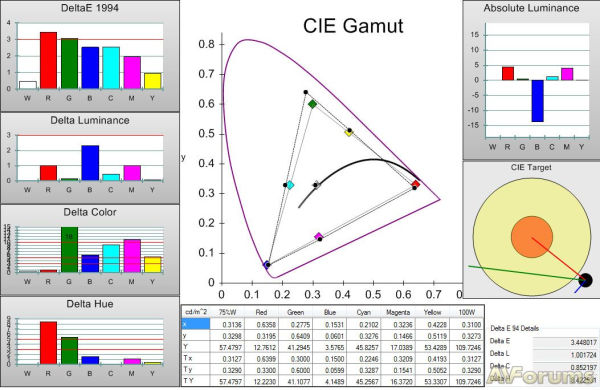
Task: Select the red bar in DeltaE 1994
Action: 48,60
